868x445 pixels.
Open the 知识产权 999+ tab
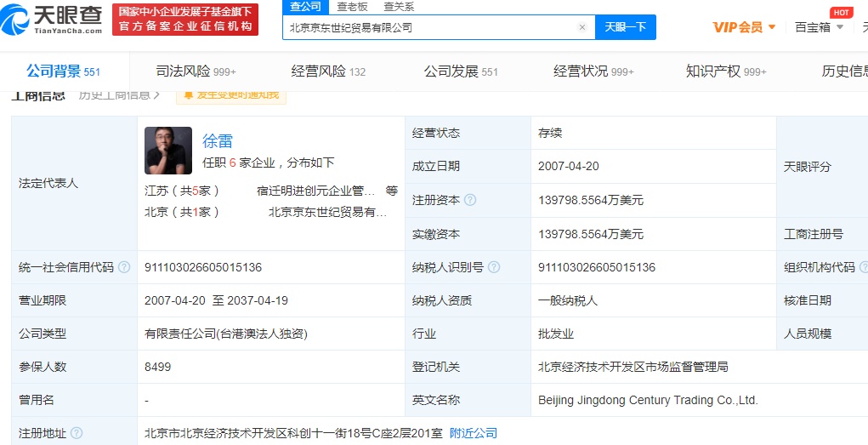(x=726, y=71)
